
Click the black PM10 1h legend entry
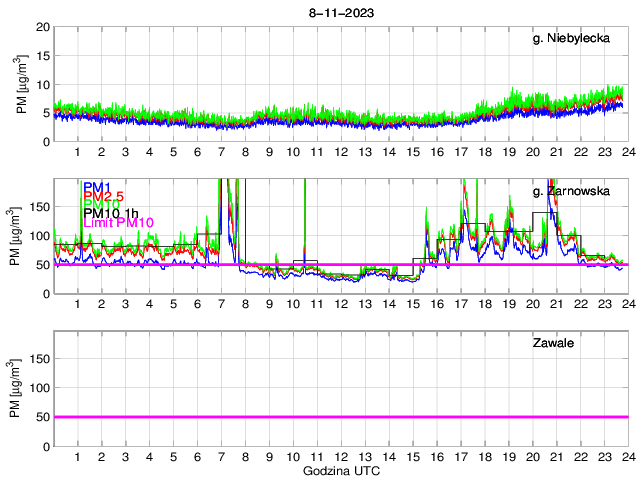[111, 213]
